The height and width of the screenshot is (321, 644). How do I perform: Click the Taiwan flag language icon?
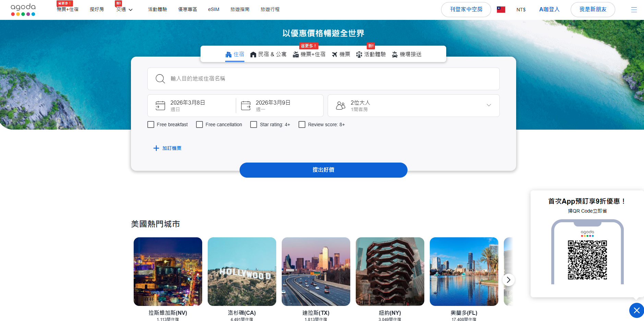pyautogui.click(x=501, y=10)
